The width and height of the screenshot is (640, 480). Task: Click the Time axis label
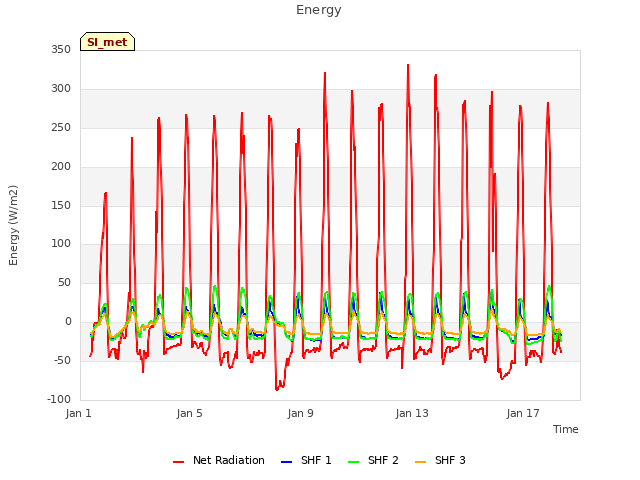(565, 429)
